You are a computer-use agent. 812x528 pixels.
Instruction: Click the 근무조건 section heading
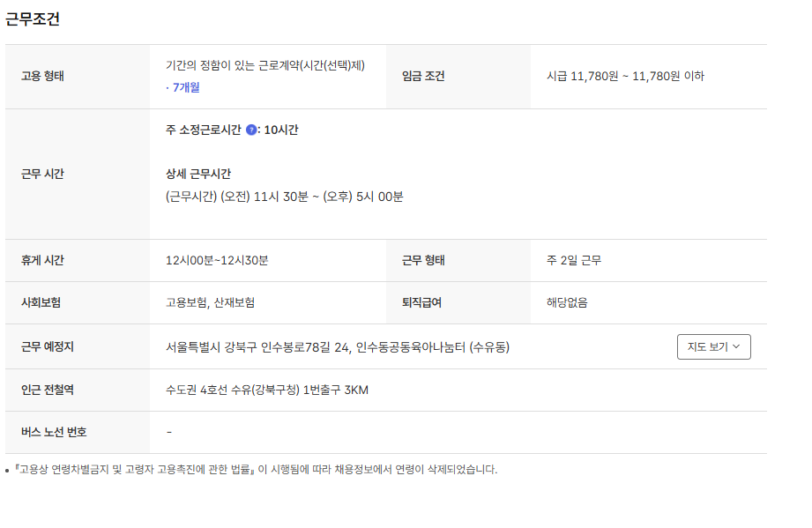[33, 19]
